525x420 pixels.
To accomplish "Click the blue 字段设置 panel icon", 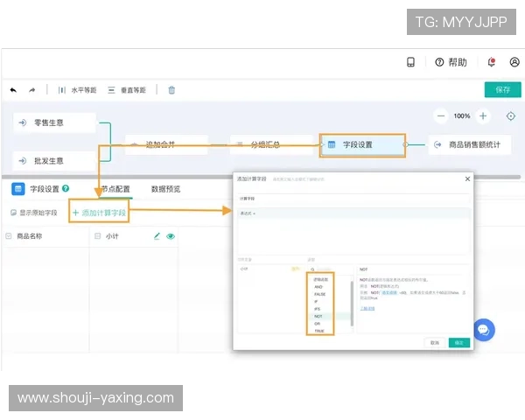I will click(18, 189).
